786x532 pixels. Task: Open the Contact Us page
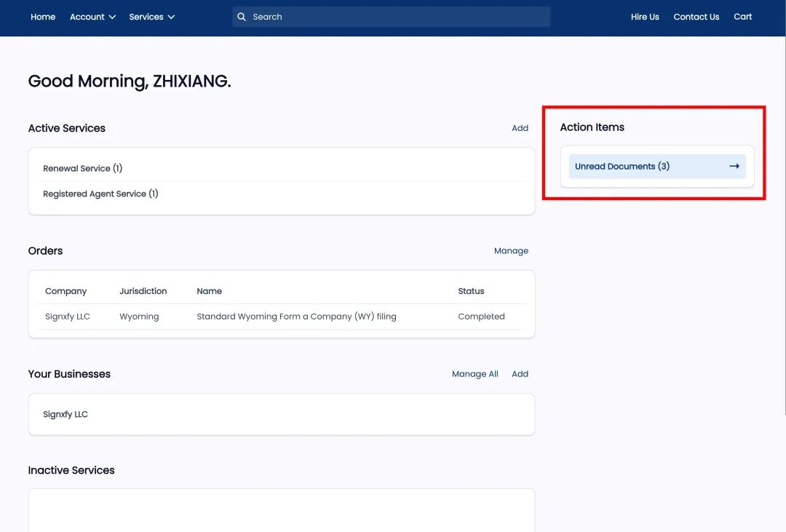point(696,17)
